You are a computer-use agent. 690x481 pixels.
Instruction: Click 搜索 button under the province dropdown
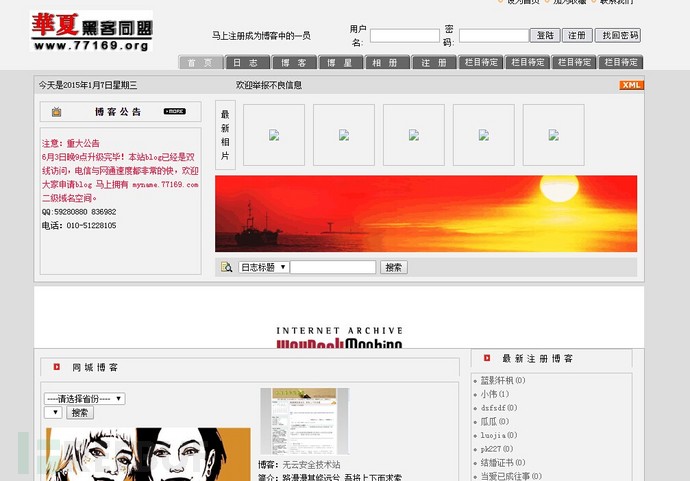(80, 412)
